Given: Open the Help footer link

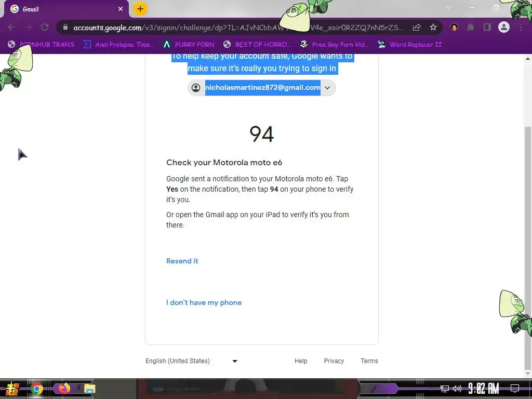Looking at the screenshot, I should (301, 361).
